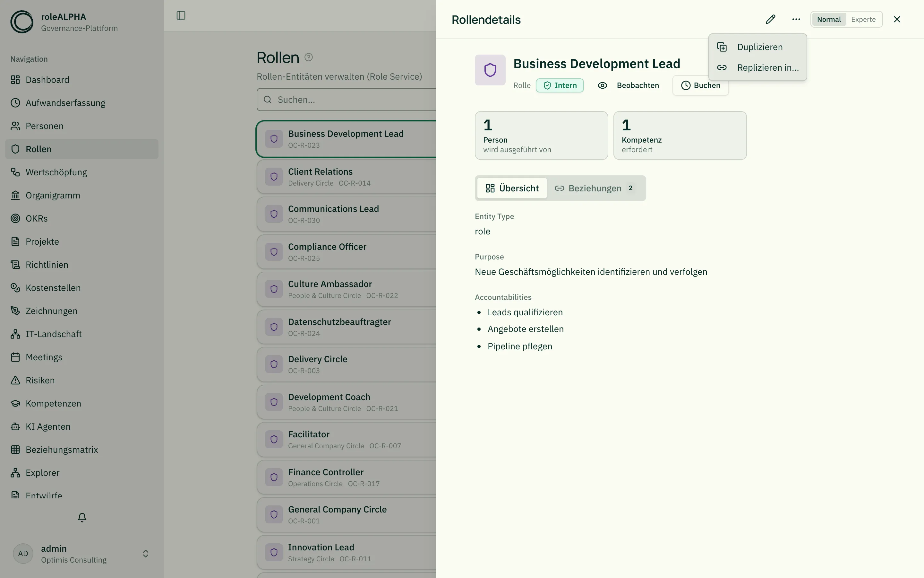This screenshot has width=924, height=578.
Task: Open the Culture Ambassador role entry
Action: click(x=347, y=289)
